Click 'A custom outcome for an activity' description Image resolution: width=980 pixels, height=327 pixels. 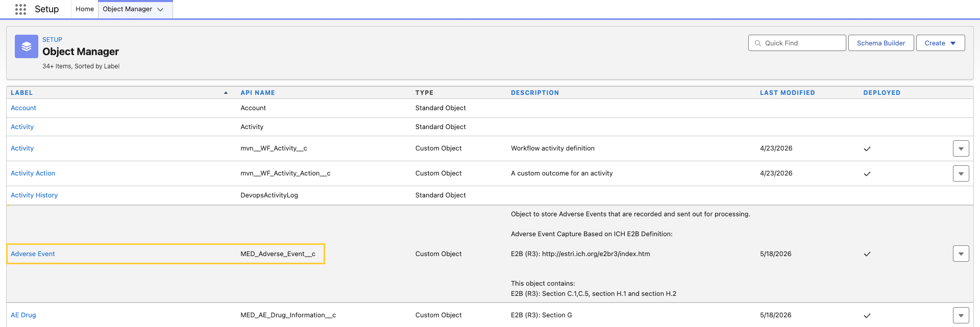coord(562,173)
